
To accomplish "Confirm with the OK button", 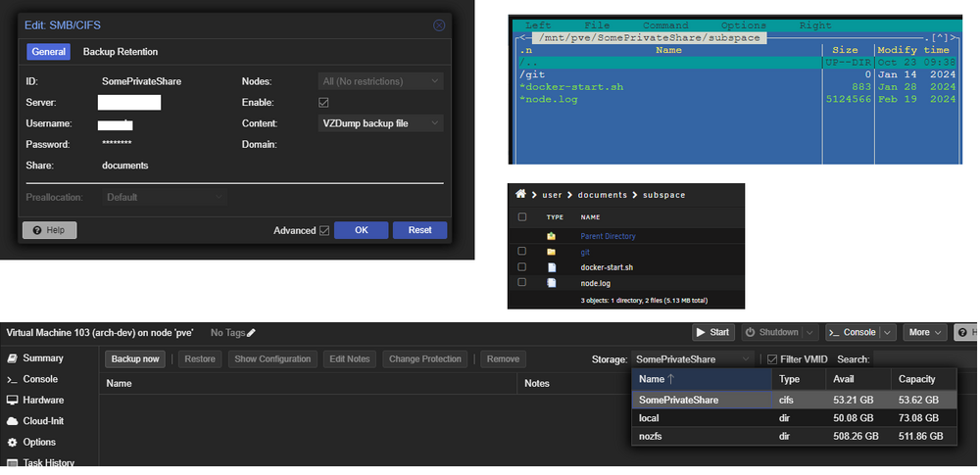I will pos(362,230).
